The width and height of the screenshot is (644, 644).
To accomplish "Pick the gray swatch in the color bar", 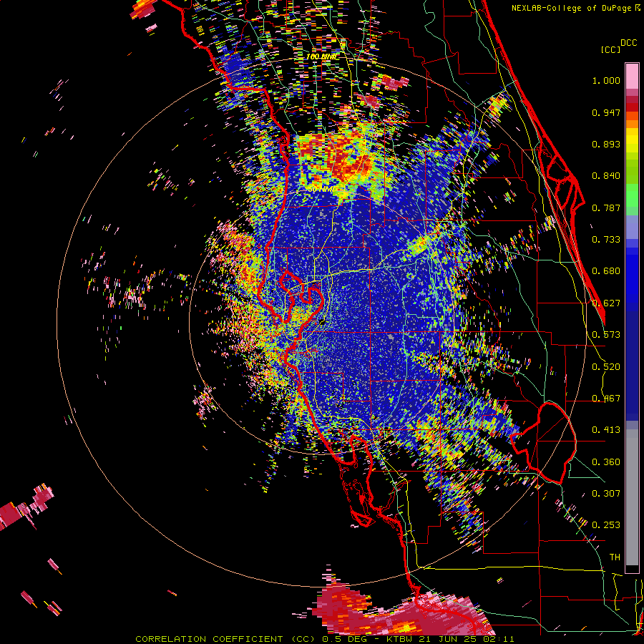I will (x=632, y=497).
